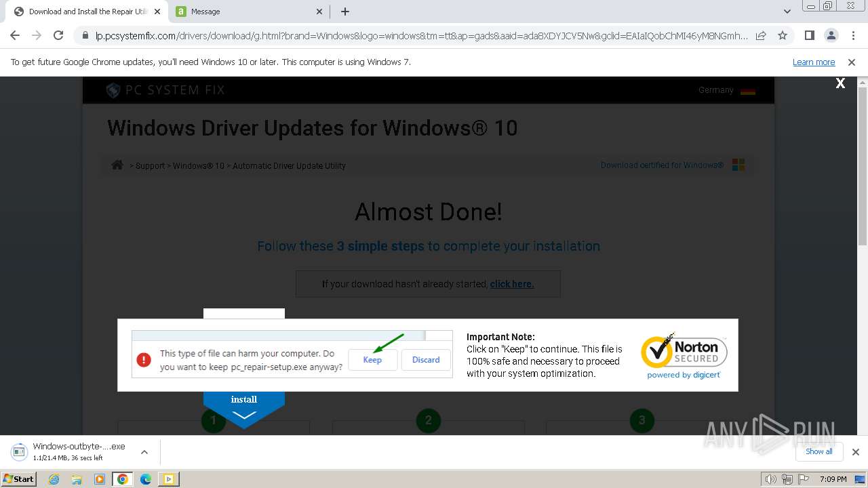Click the 'Almost Done!' heading

point(429,212)
